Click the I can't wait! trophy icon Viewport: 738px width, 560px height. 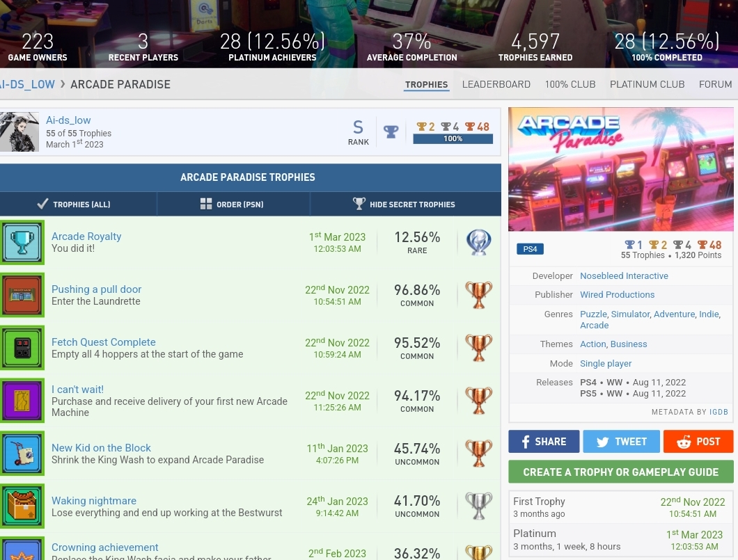tap(22, 401)
